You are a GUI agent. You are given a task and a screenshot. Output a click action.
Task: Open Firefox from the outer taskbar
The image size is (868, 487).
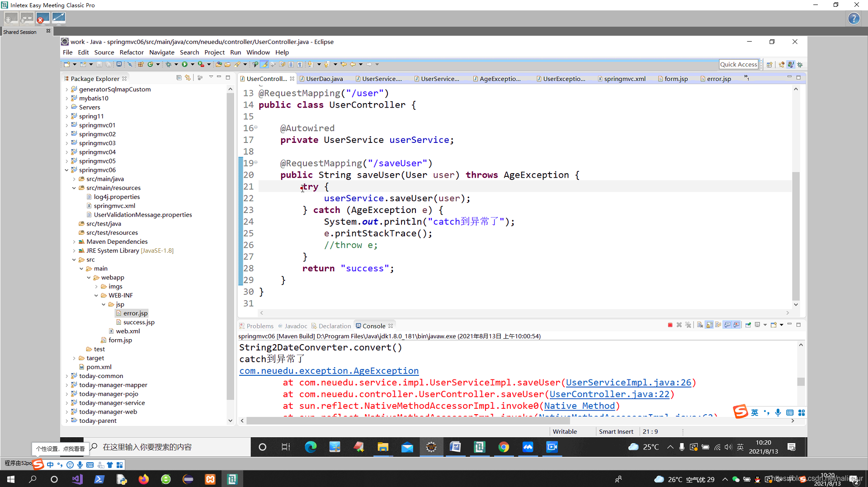coord(144,479)
